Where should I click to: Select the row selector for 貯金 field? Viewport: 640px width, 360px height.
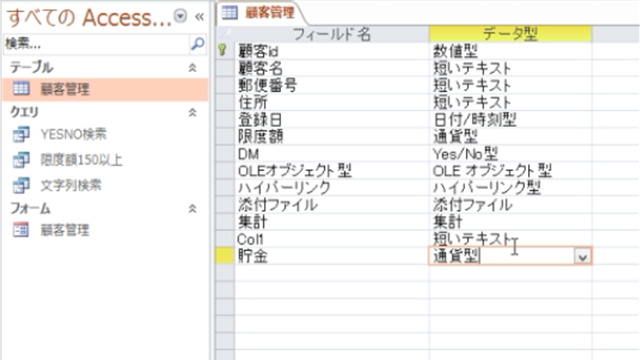(225, 256)
